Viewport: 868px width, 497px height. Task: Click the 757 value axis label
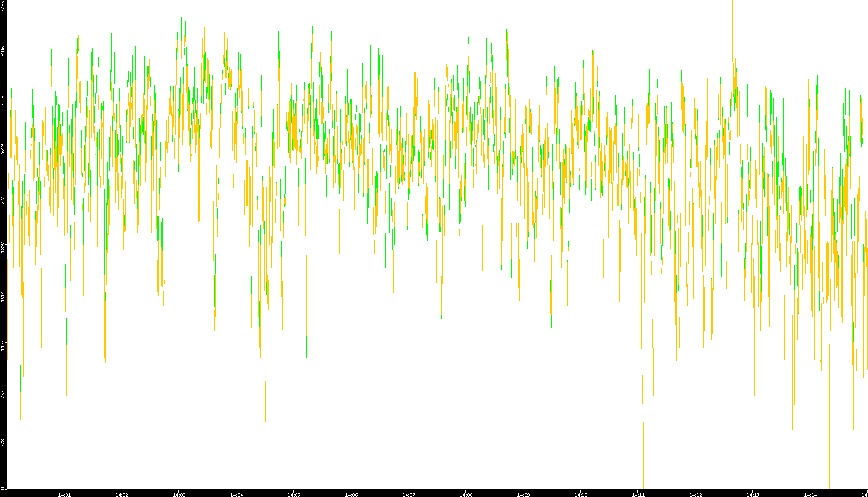pyautogui.click(x=3, y=394)
